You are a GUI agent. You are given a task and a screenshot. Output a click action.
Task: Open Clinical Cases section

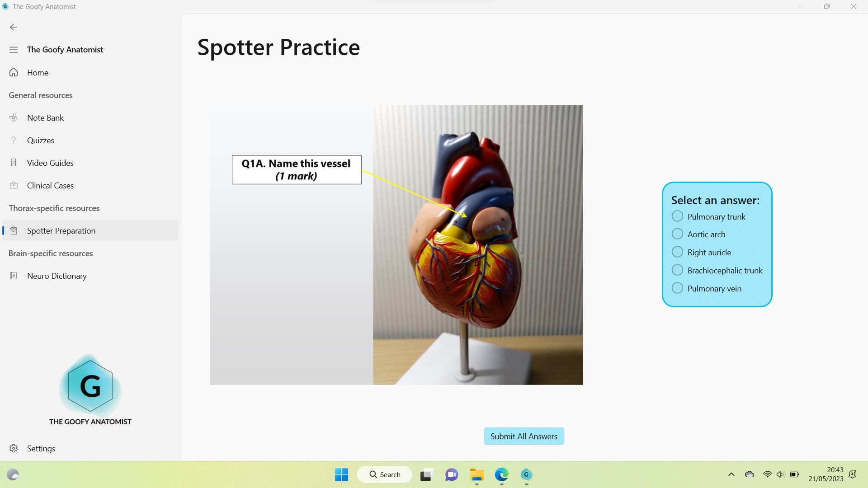click(x=50, y=185)
